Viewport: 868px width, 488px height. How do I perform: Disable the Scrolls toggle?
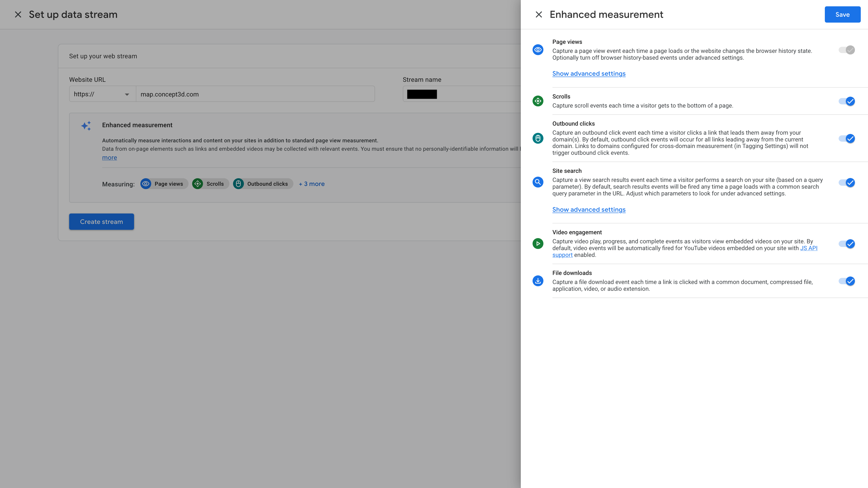[x=847, y=101]
